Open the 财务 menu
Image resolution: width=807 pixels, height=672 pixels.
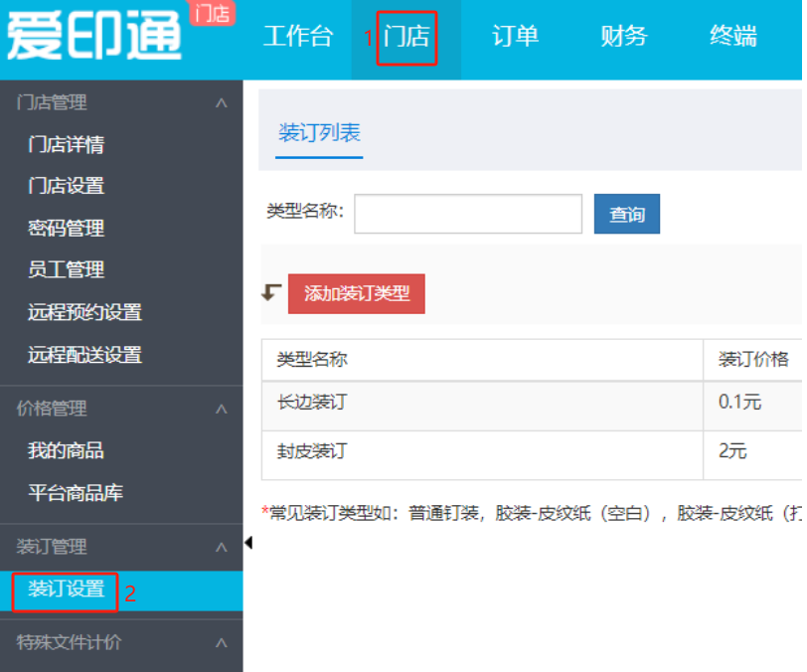coord(624,38)
